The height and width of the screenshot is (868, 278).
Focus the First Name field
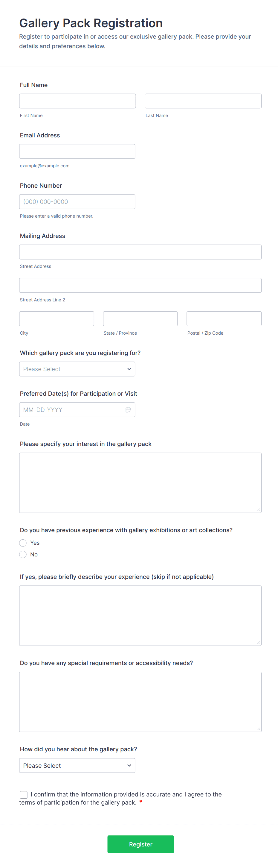pyautogui.click(x=77, y=101)
